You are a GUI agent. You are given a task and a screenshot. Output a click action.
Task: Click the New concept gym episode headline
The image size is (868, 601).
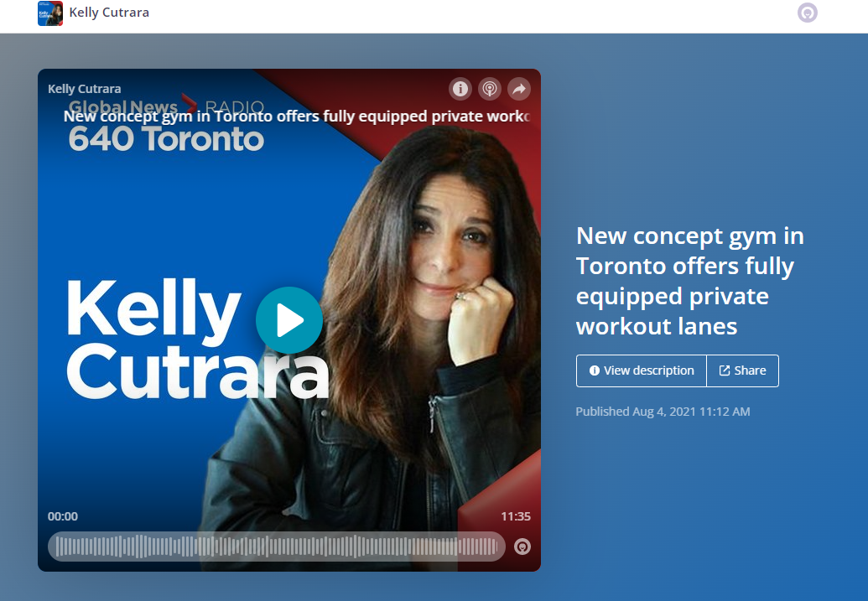[x=689, y=281]
